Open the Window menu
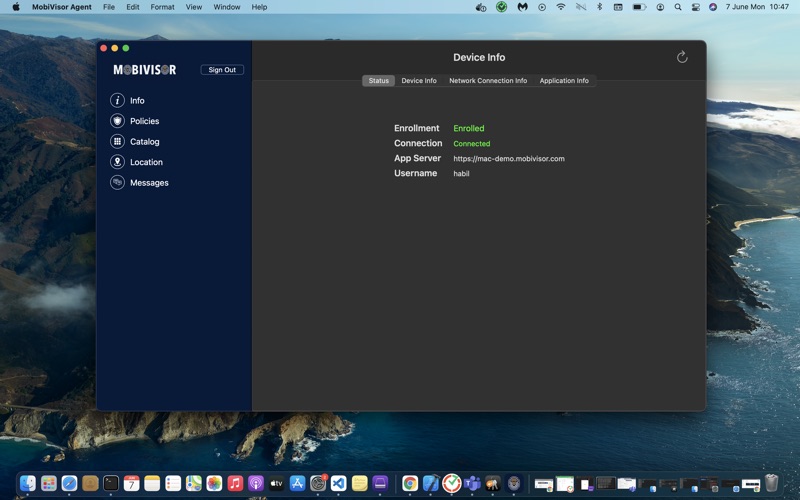Screen dimensions: 800x500 (x=227, y=7)
